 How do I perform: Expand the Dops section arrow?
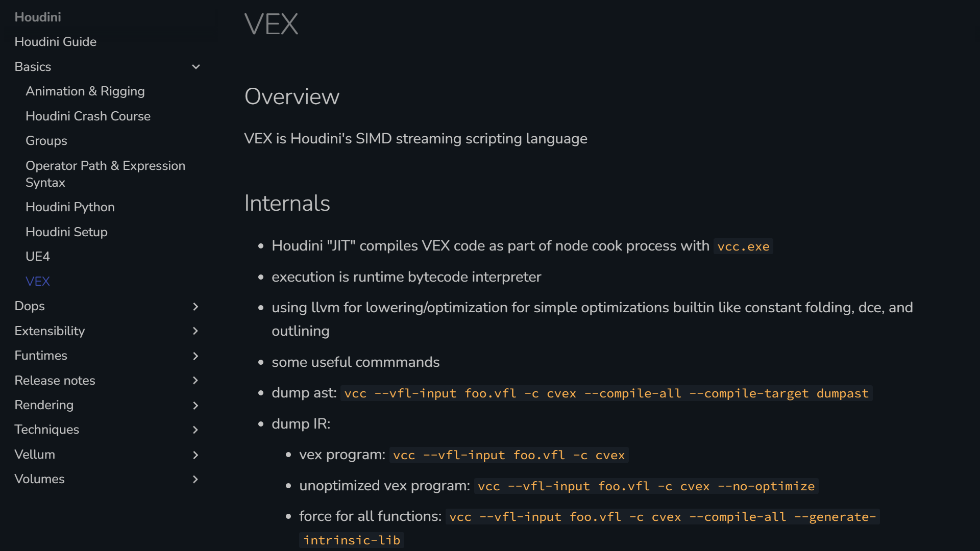195,306
